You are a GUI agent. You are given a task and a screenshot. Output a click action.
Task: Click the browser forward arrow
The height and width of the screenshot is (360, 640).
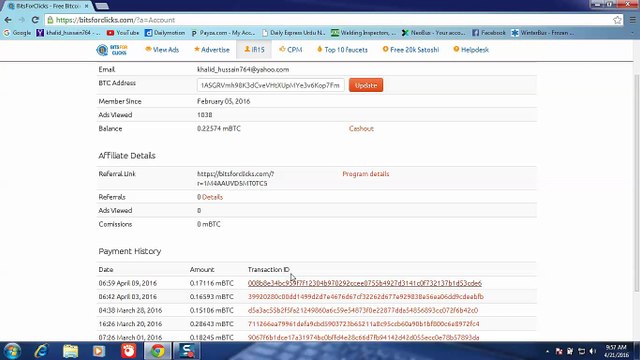(x=22, y=20)
